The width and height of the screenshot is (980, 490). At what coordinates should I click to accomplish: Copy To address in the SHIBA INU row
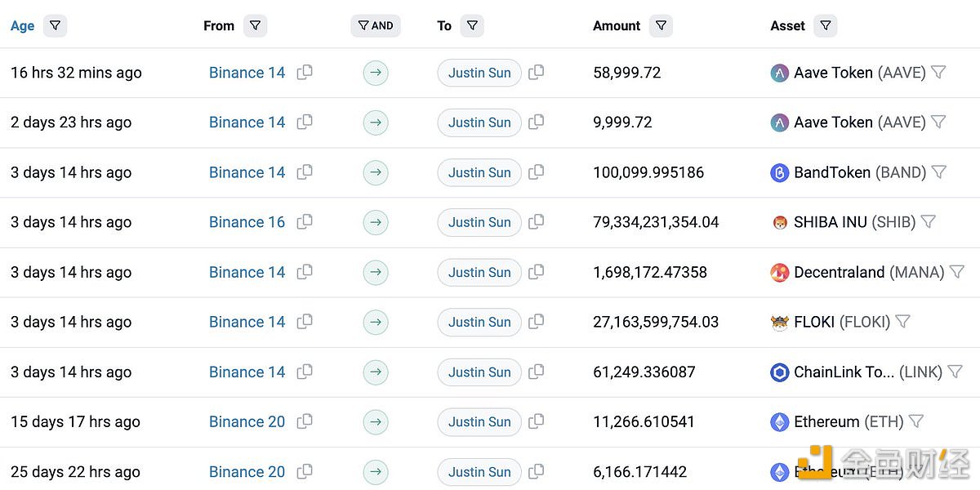[x=537, y=222]
